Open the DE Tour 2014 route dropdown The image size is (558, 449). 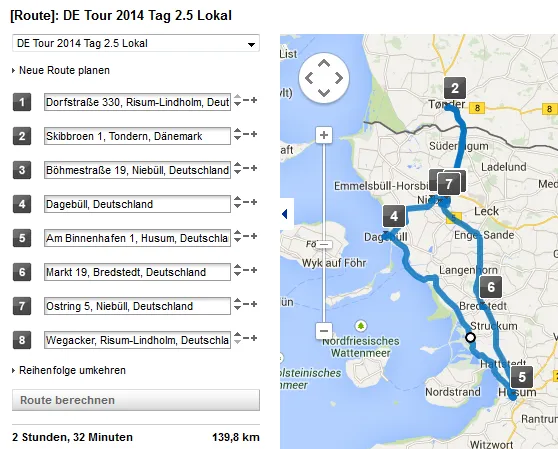point(136,43)
